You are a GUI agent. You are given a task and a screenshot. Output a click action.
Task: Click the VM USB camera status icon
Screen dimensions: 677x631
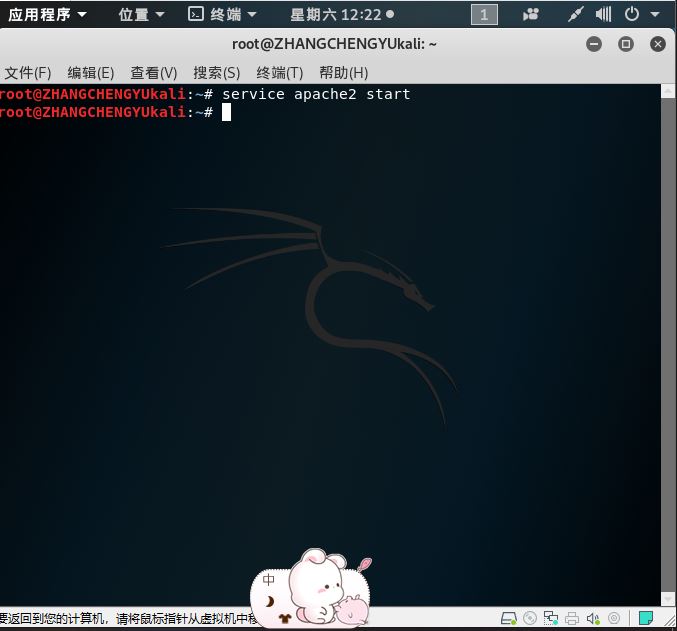(x=614, y=618)
